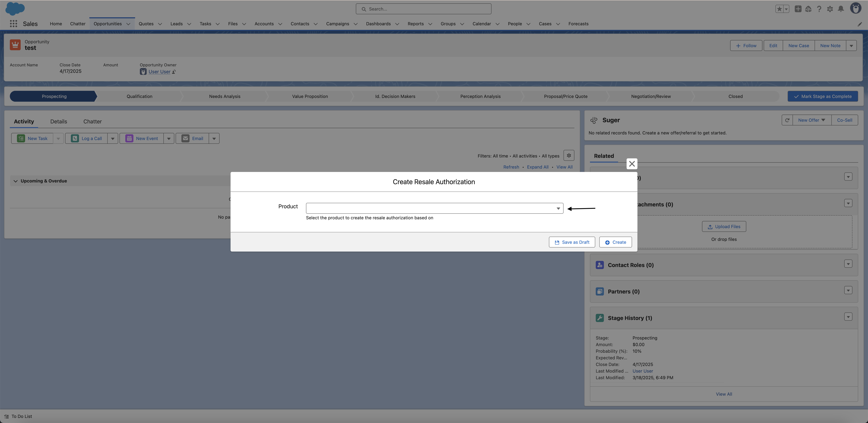Open the Accounts navigation tab
Viewport: 868px width, 423px height.
coord(264,24)
